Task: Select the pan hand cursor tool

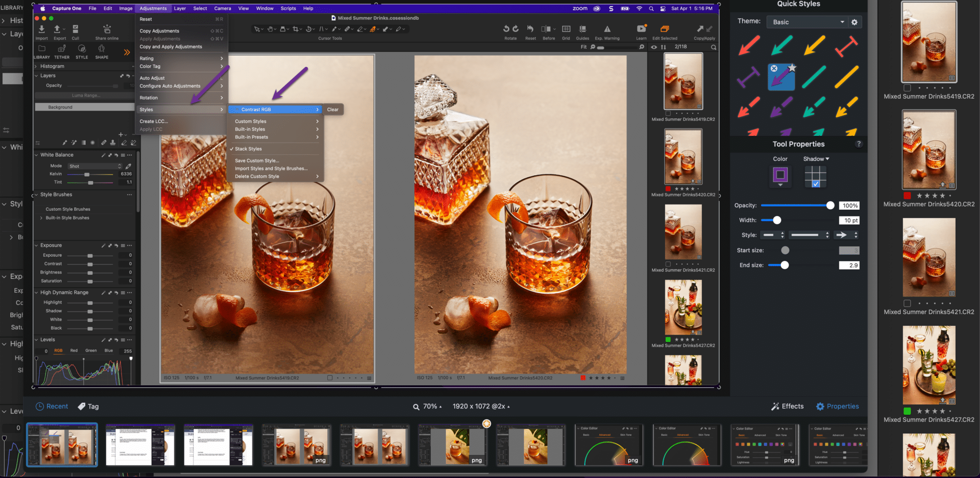Action: pos(270,29)
